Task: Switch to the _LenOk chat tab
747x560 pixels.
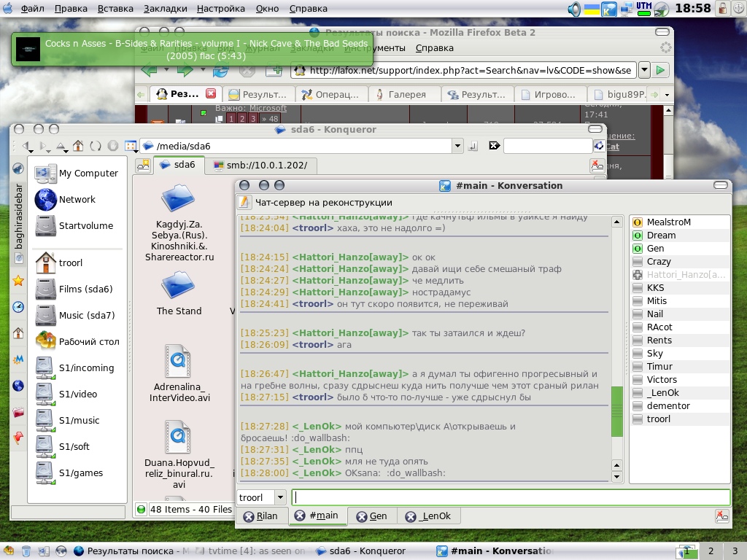Action: click(x=428, y=516)
